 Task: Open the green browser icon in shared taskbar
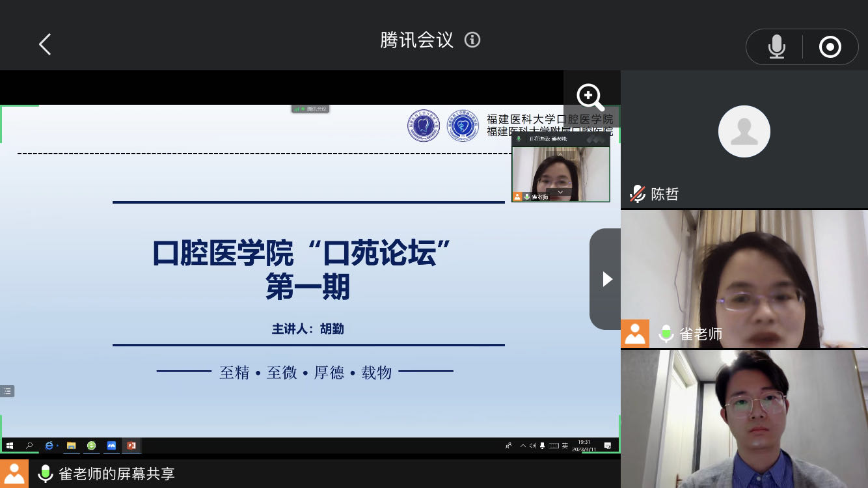(92, 446)
